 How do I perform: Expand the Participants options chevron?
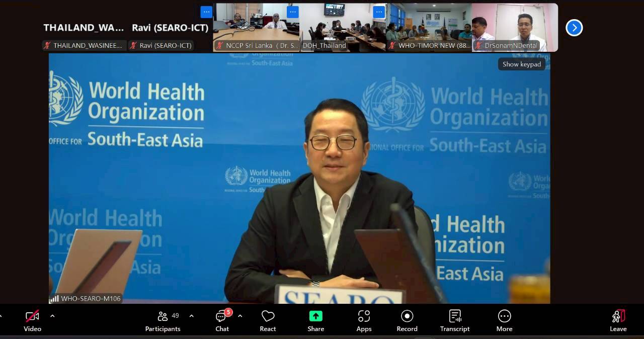[191, 316]
